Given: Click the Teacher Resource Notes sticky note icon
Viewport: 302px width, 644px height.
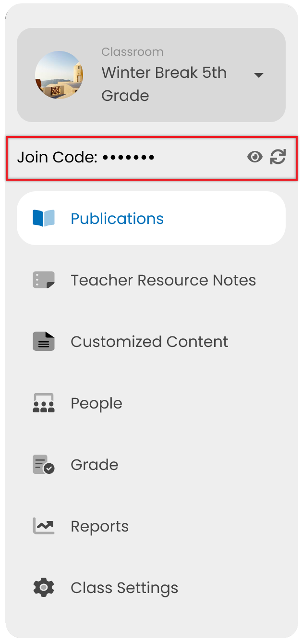Looking at the screenshot, I should click(x=43, y=280).
